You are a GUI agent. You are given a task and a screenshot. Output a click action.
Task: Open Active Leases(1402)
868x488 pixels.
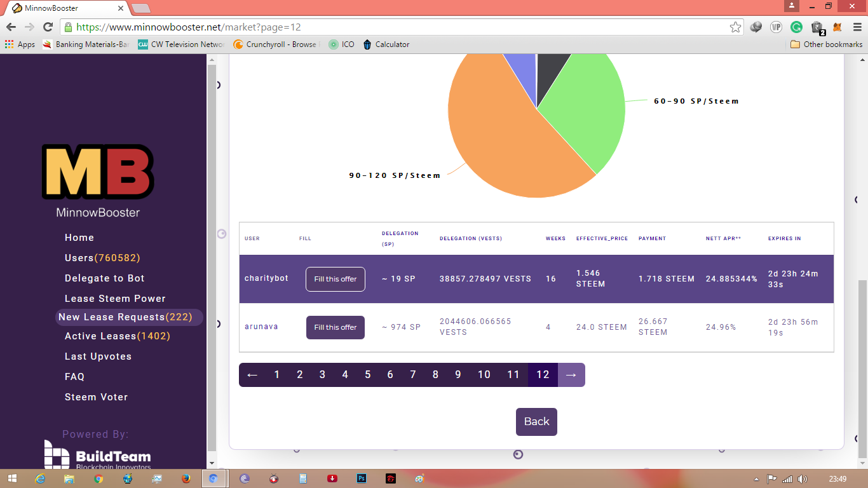(118, 336)
